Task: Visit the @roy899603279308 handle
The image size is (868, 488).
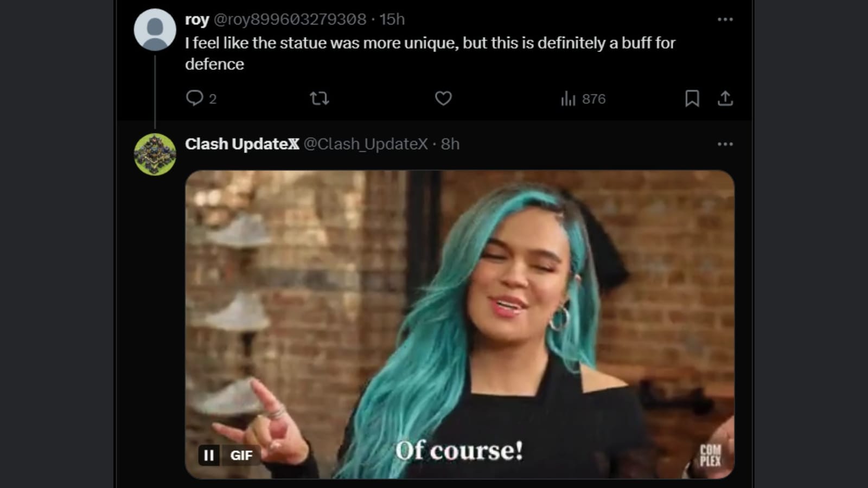Action: point(290,20)
